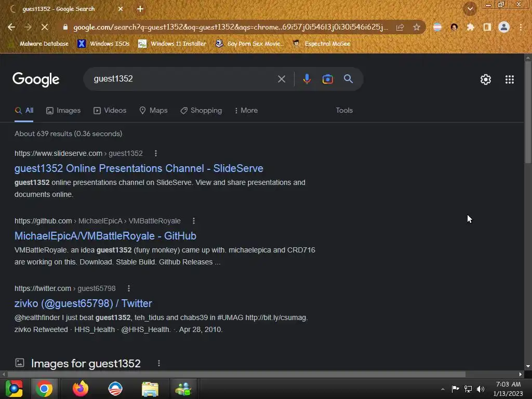The height and width of the screenshot is (399, 532).
Task: Click the scroll-down arrow of vertical scrollbar
Action: coord(528,366)
